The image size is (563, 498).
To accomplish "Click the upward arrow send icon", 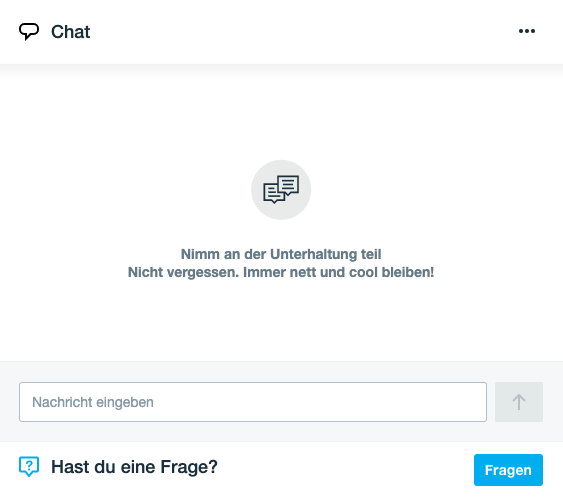I will 518,402.
